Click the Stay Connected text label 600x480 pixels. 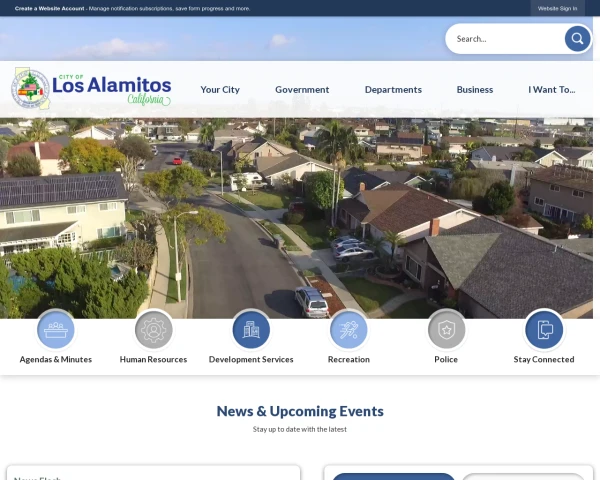pyautogui.click(x=544, y=359)
